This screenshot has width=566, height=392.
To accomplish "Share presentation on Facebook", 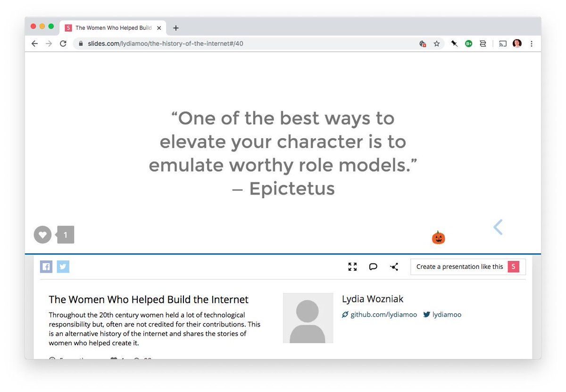I will tap(46, 267).
